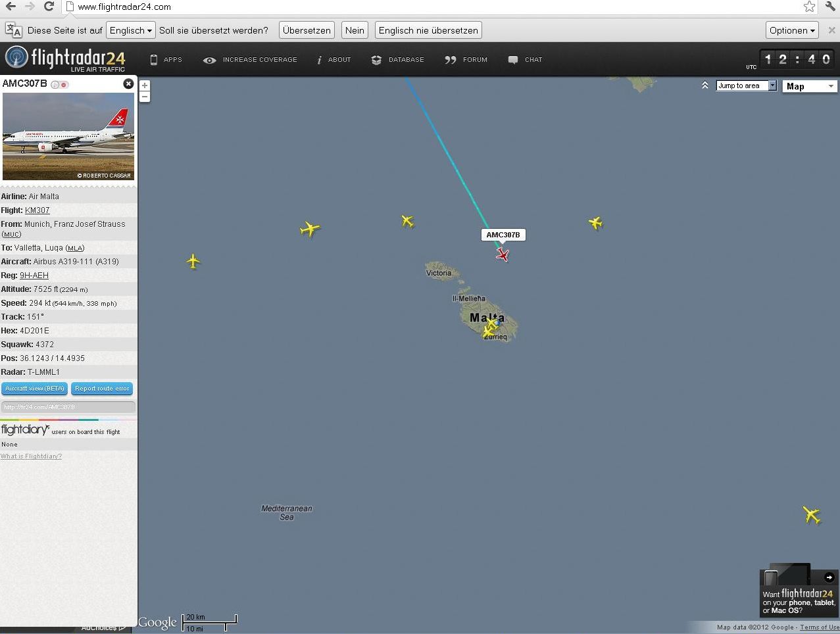Open the 9H-AEH registration link
The image size is (840, 634).
click(34, 276)
